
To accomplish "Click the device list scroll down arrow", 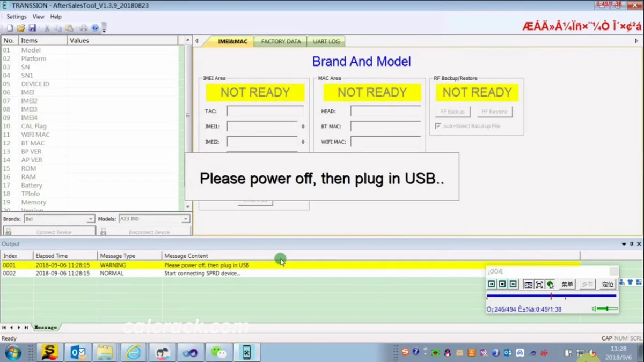I will 188,206.
